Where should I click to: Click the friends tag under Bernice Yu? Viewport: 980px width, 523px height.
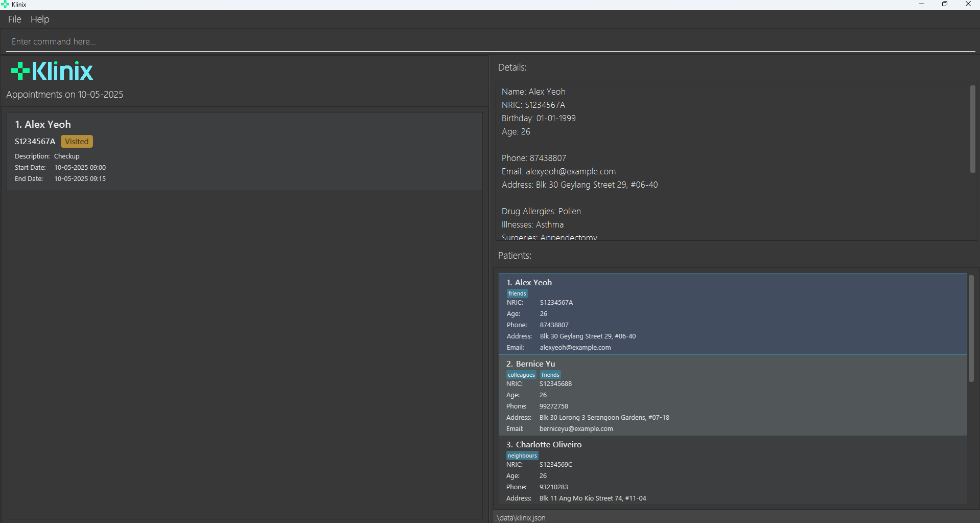(550, 375)
